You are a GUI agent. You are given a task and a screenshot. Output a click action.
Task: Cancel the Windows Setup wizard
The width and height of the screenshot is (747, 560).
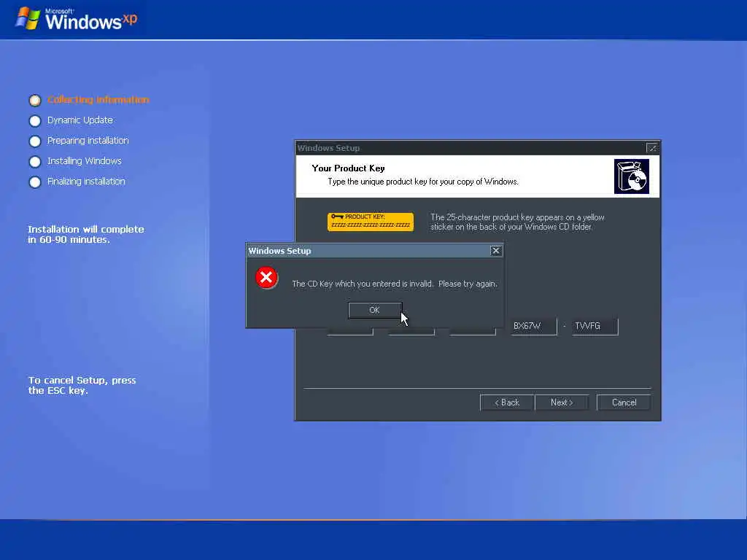[624, 402]
